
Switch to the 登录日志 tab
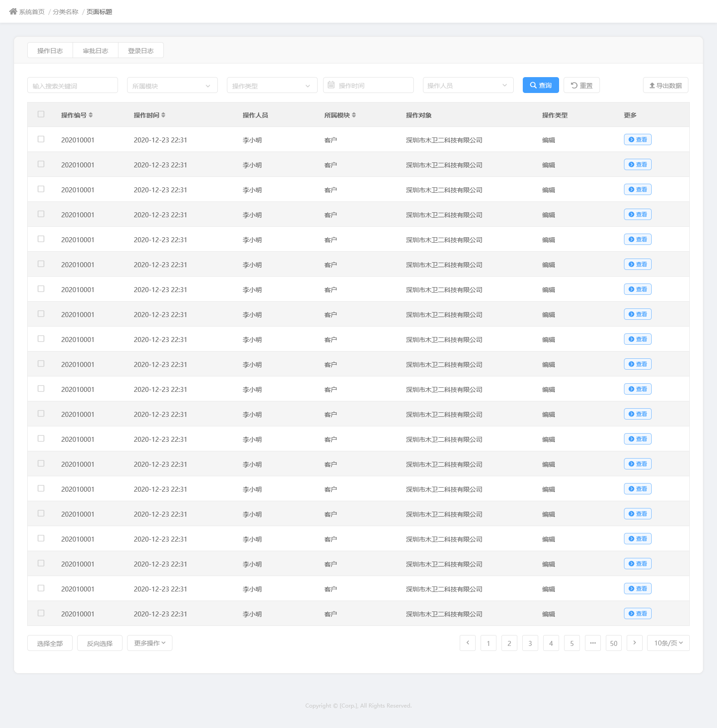tap(141, 50)
